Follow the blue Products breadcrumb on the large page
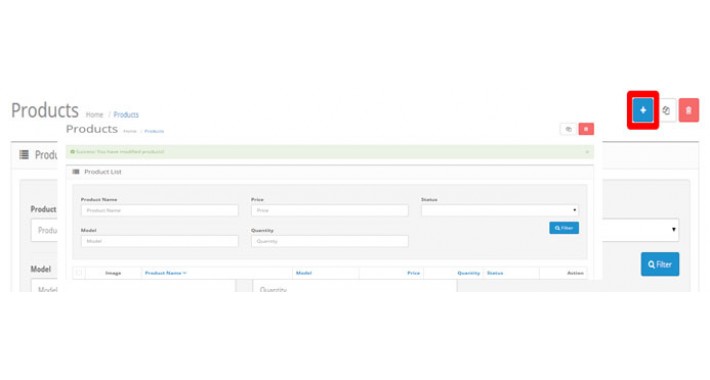The width and height of the screenshot is (710, 380). point(126,115)
